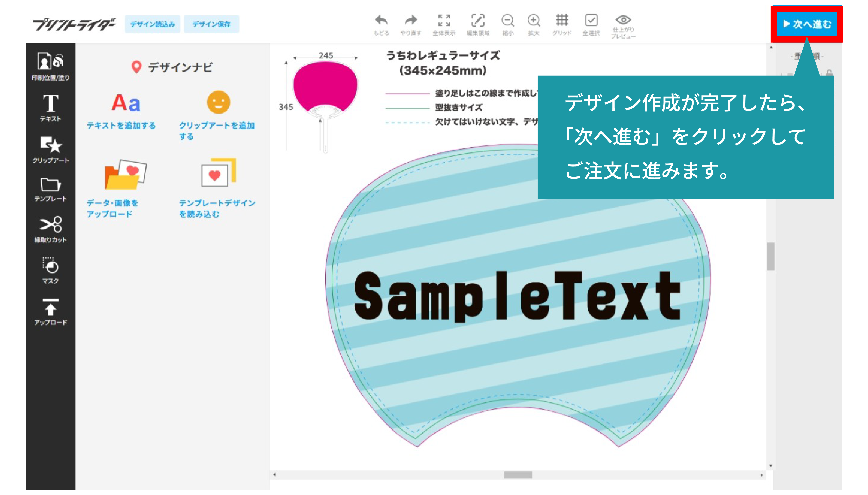Click the デザイン読込み button
This screenshot has width=868, height=495.
[x=153, y=24]
